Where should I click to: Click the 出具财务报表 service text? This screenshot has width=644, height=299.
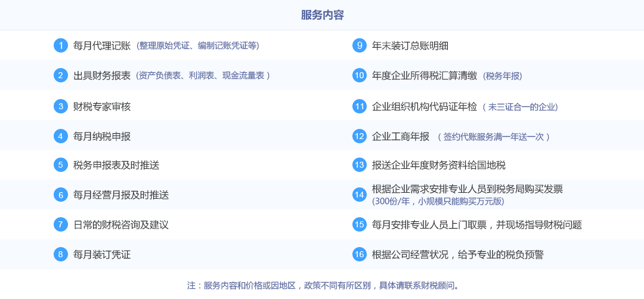pos(102,75)
